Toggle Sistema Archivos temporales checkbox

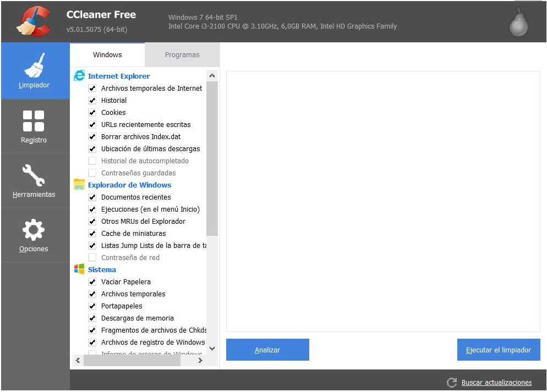pyautogui.click(x=92, y=294)
